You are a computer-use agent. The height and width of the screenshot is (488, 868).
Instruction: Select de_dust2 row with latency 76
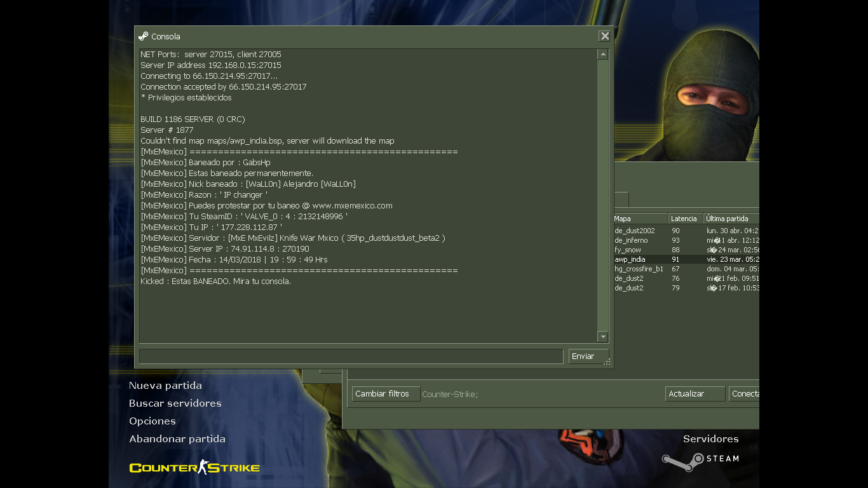686,278
